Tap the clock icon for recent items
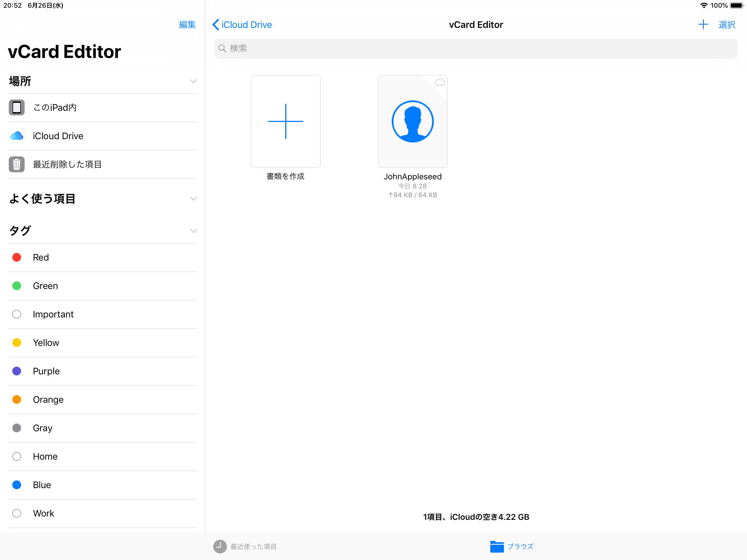Screen dimensions: 747x560 tap(220, 546)
